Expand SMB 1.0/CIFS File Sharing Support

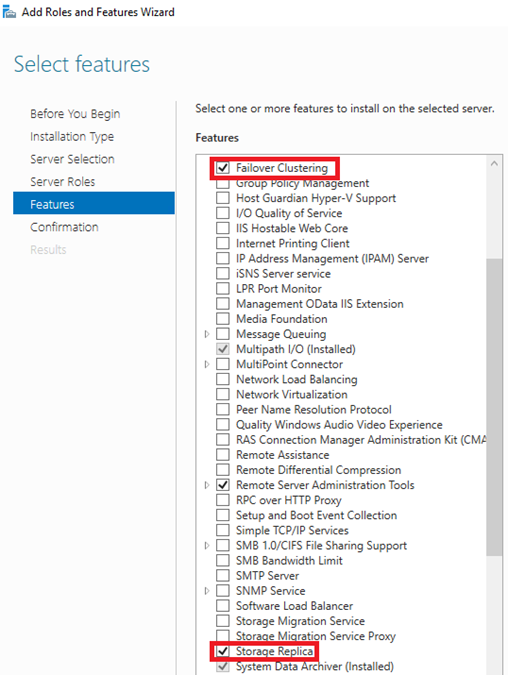tap(207, 545)
